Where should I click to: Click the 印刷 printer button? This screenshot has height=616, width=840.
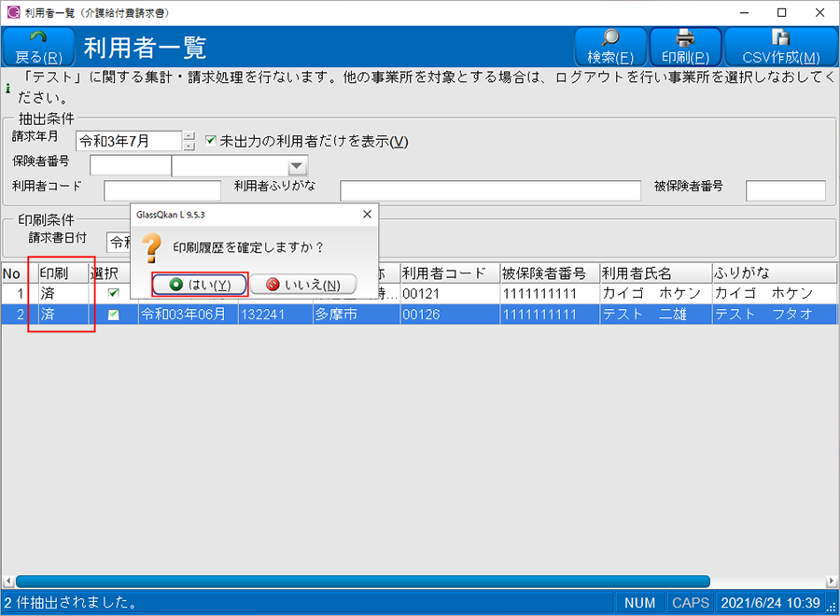(x=684, y=47)
